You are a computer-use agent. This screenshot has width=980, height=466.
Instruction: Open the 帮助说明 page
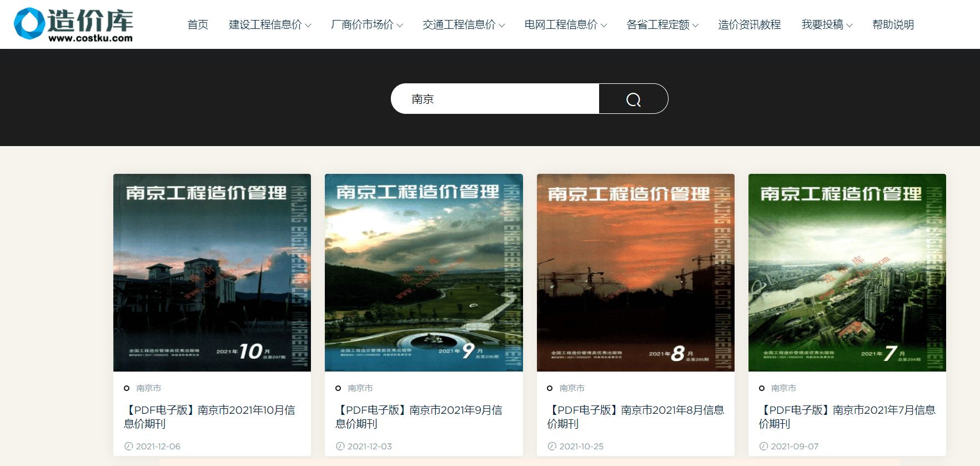[893, 24]
